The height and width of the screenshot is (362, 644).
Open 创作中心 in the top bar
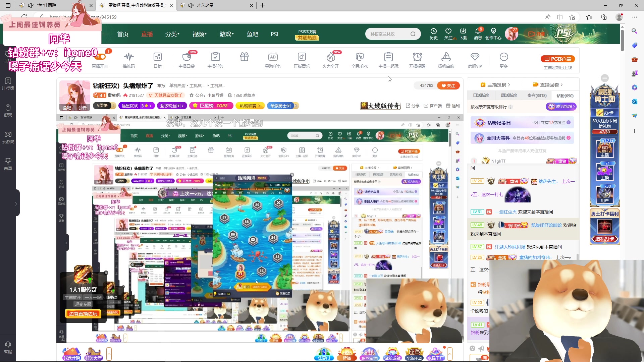point(494,34)
